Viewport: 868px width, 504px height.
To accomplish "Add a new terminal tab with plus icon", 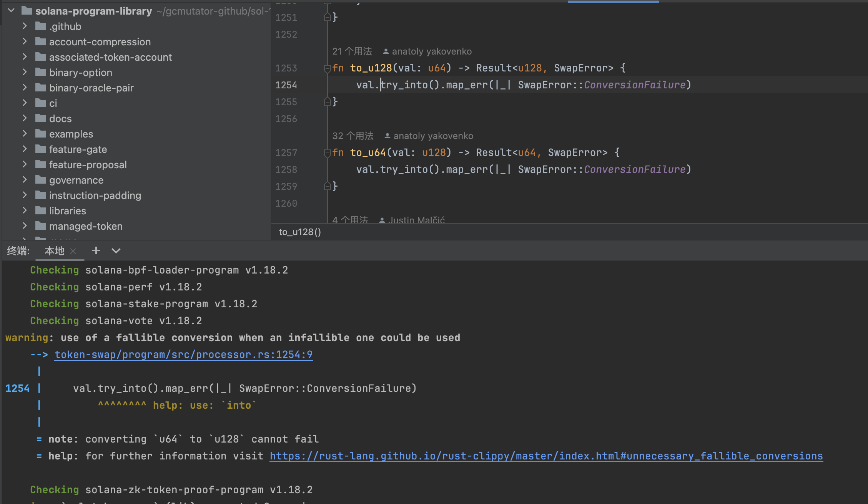I will coord(96,251).
